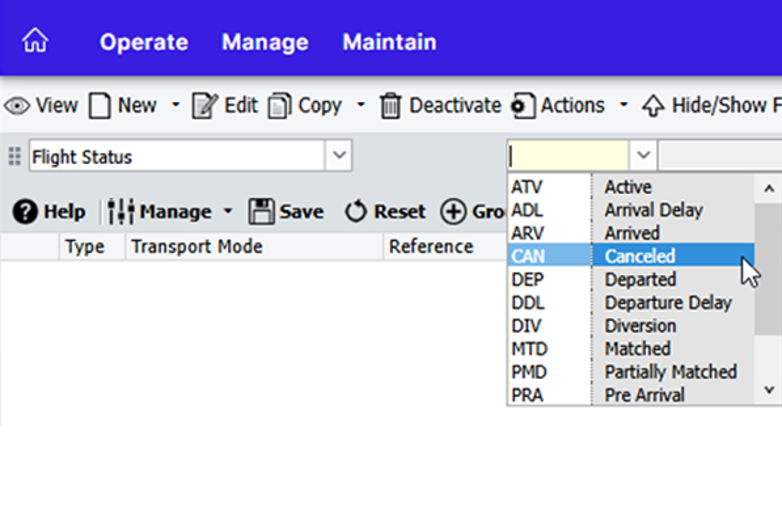Image resolution: width=782 pixels, height=511 pixels.
Task: Click the Copy icon in toolbar
Action: coord(280,106)
